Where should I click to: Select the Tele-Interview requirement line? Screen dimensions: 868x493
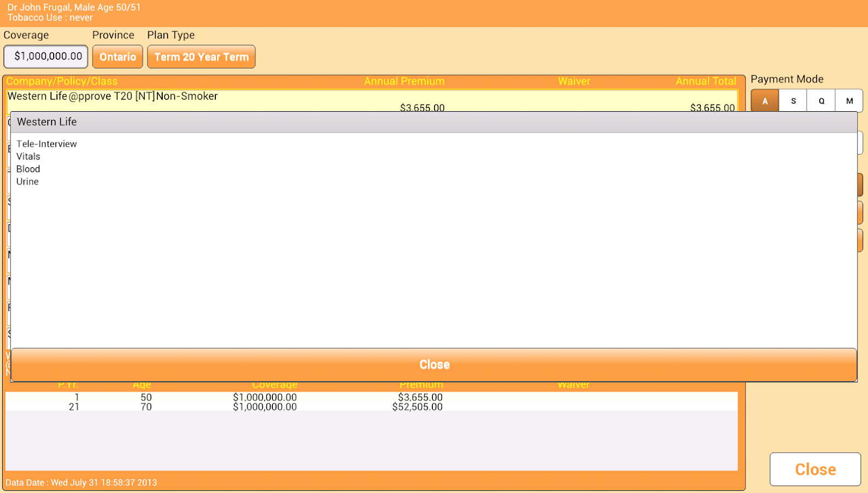[47, 144]
